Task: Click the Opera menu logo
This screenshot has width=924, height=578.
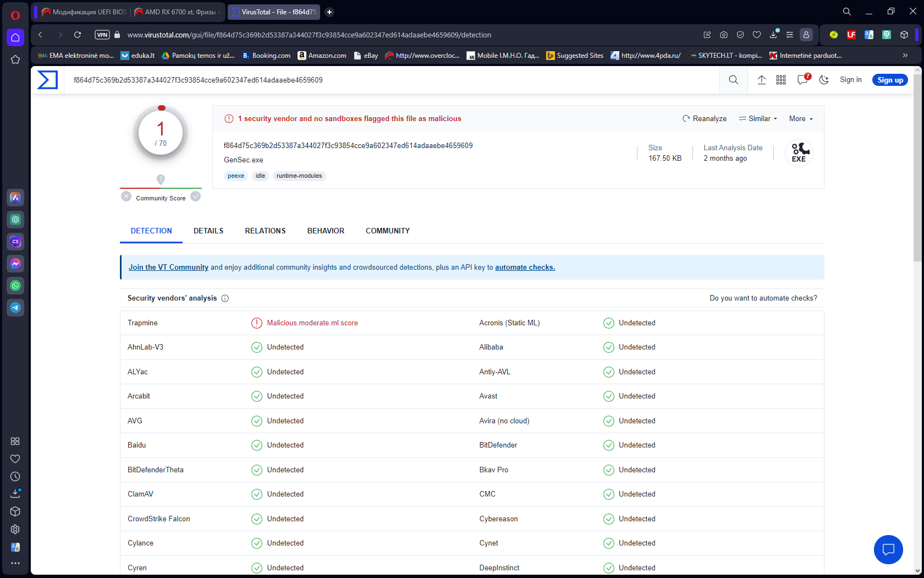Action: click(15, 15)
